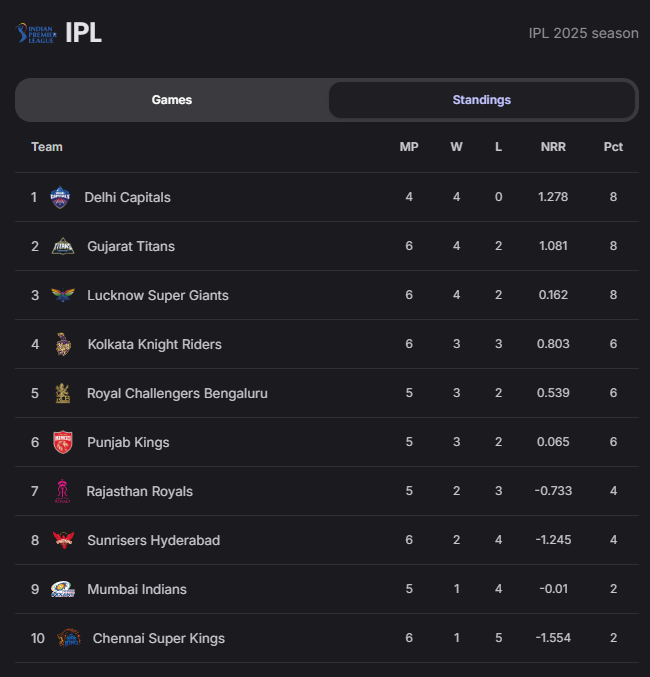
Task: Click the Pct column header
Action: click(x=613, y=147)
